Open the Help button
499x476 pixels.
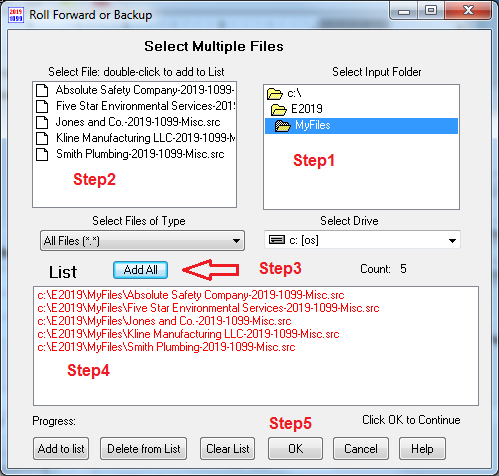tap(422, 449)
